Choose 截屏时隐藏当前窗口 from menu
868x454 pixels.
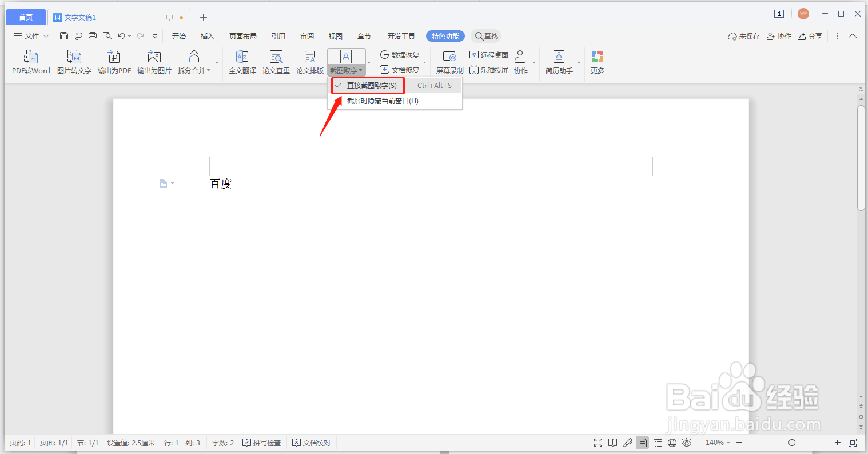coord(381,101)
